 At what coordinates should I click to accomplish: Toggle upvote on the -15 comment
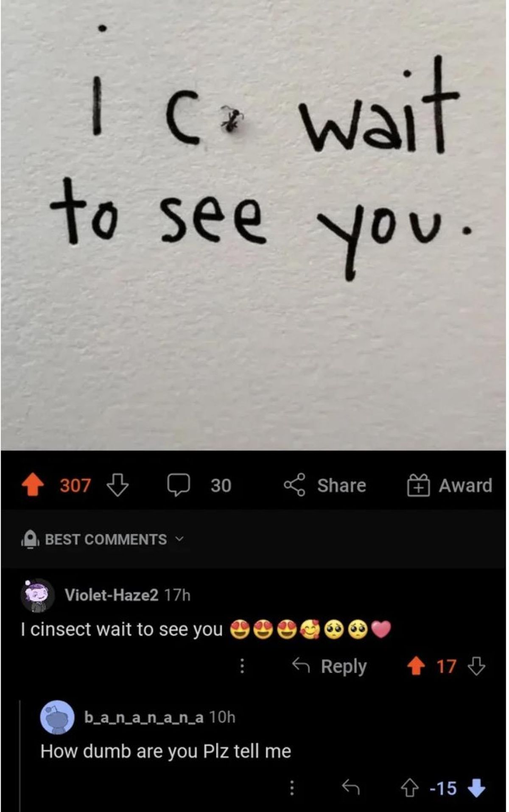point(410,788)
